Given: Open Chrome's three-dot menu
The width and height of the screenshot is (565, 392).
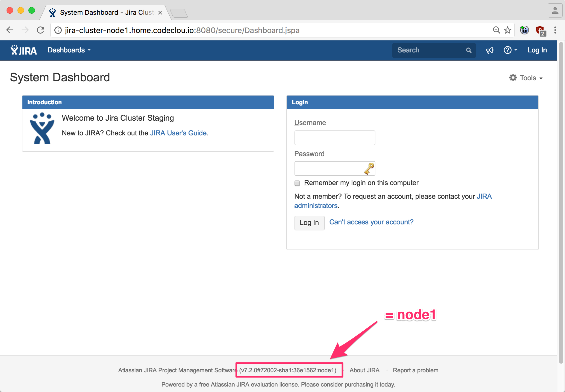Looking at the screenshot, I should (555, 30).
